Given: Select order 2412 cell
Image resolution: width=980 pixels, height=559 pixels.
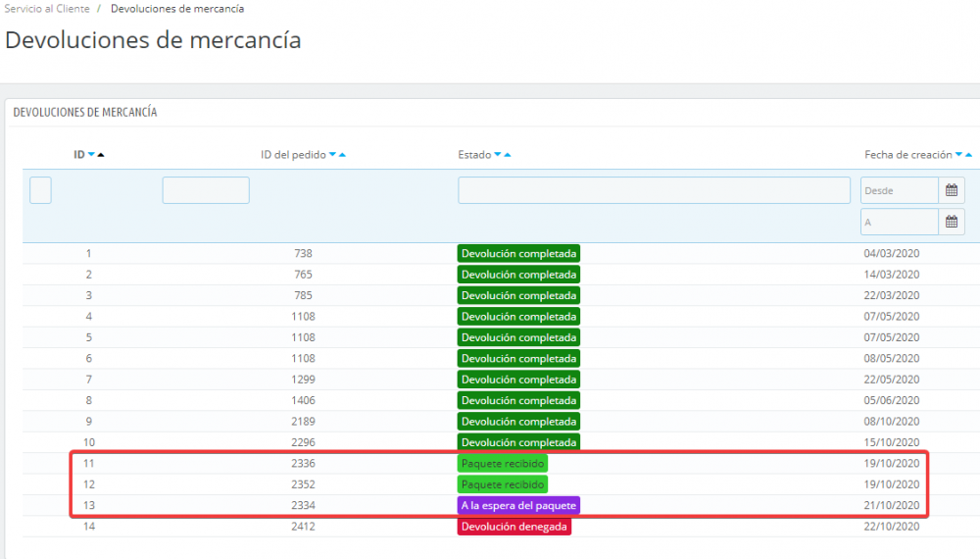Looking at the screenshot, I should pyautogui.click(x=303, y=527).
